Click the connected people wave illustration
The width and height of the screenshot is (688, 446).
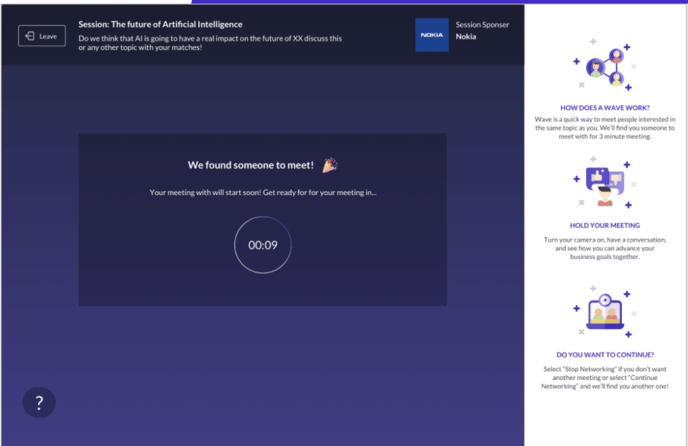pyautogui.click(x=605, y=65)
